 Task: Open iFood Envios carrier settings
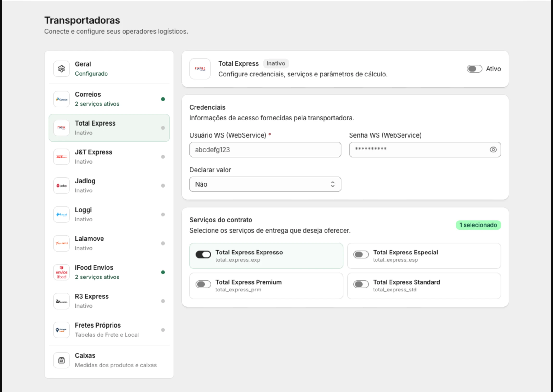pos(109,272)
